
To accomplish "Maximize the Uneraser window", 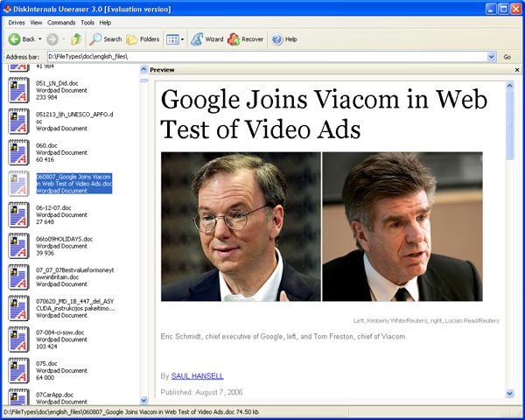I will coord(504,9).
